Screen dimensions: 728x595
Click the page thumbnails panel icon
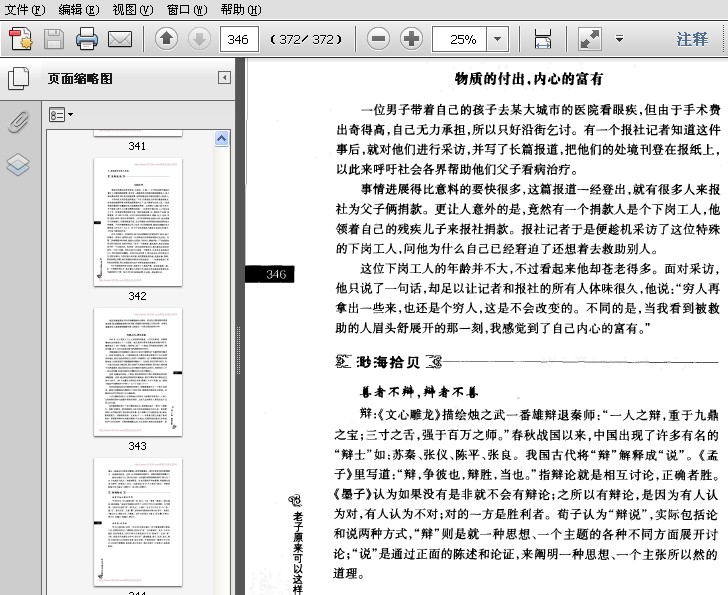(x=19, y=78)
